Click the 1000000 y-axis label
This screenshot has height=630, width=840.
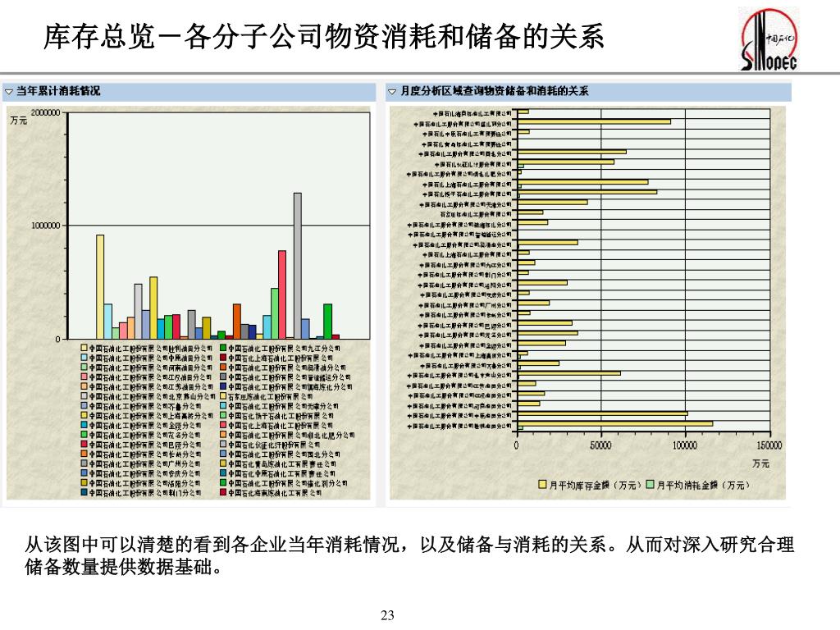tap(46, 226)
